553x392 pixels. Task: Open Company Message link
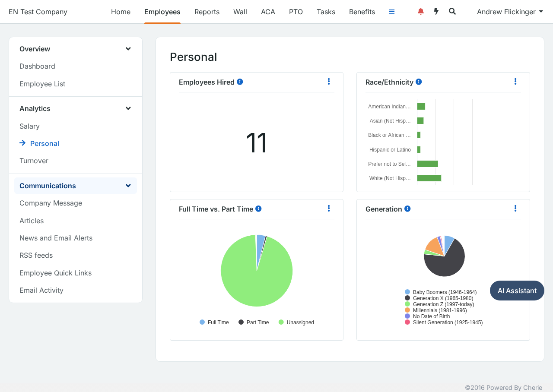(51, 203)
